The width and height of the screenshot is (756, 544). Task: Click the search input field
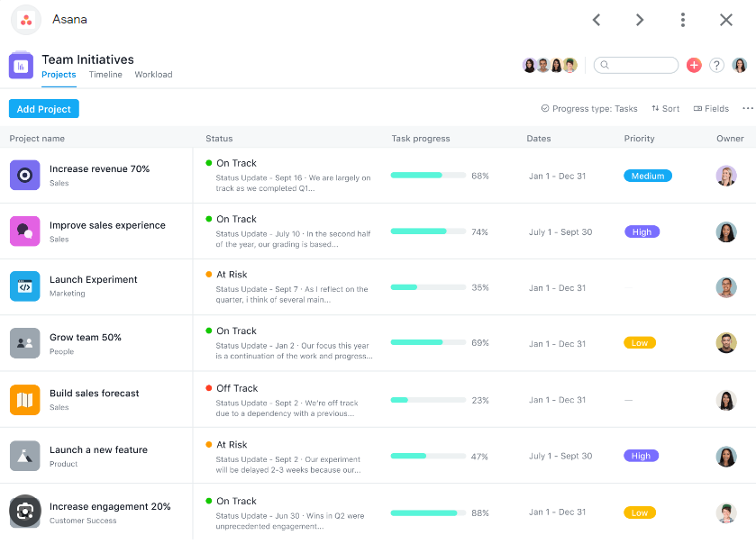click(636, 65)
